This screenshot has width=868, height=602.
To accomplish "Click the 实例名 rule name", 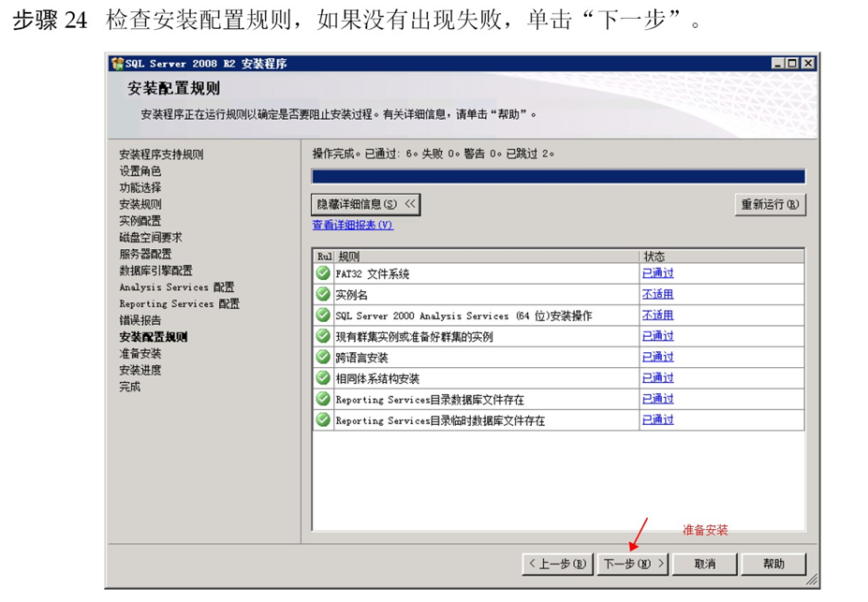I will [x=351, y=295].
